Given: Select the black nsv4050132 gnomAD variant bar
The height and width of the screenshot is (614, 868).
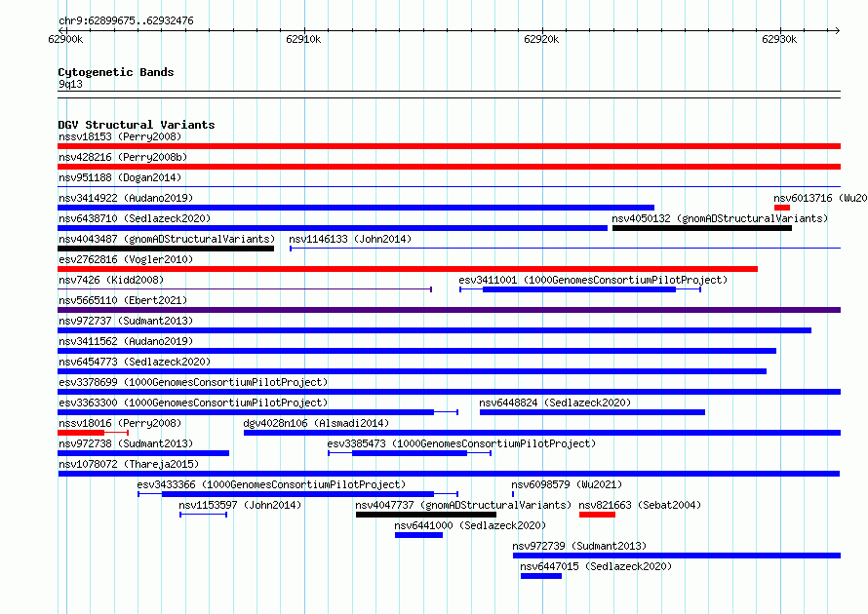Looking at the screenshot, I should click(x=702, y=228).
